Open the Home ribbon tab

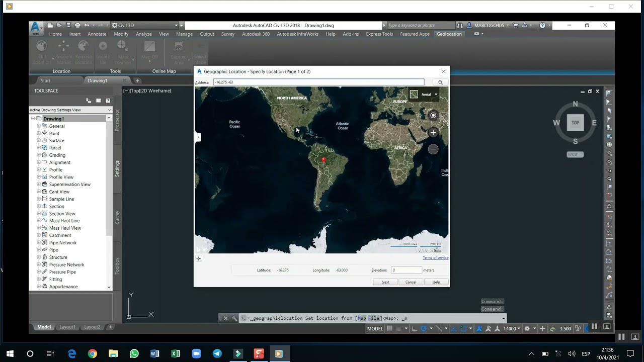point(55,34)
